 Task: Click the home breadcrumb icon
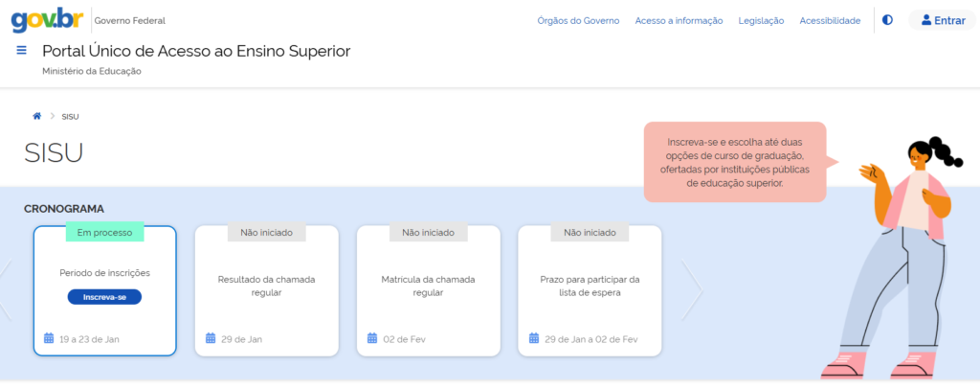point(37,116)
